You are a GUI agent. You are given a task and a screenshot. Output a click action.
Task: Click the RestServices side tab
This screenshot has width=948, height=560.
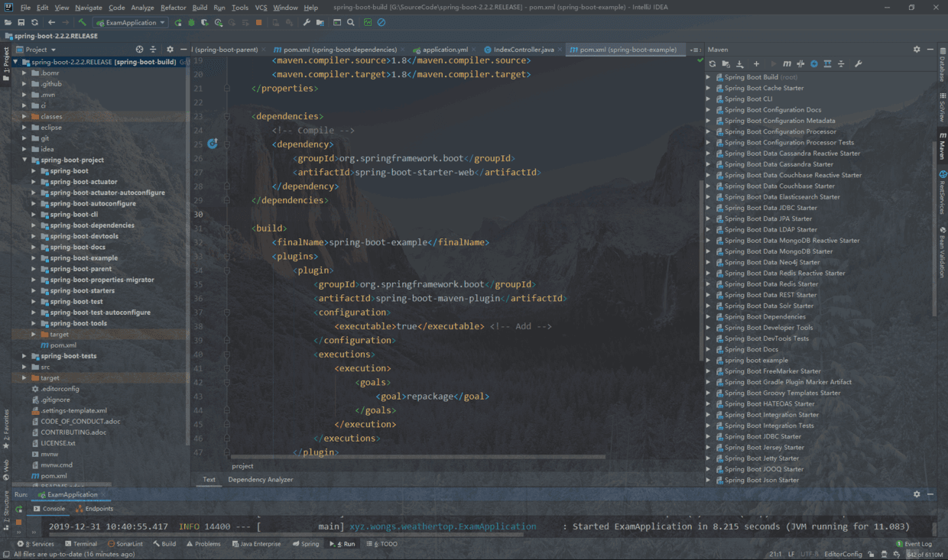[942, 193]
